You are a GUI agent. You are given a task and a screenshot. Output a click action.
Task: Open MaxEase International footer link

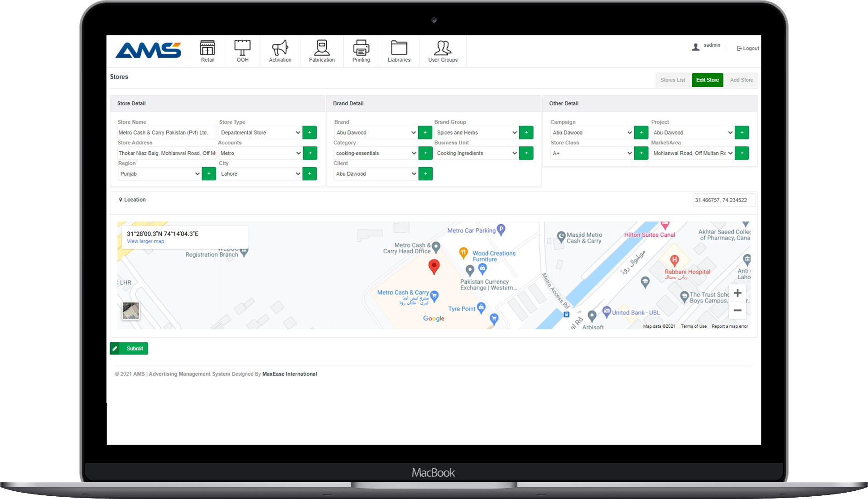[289, 374]
